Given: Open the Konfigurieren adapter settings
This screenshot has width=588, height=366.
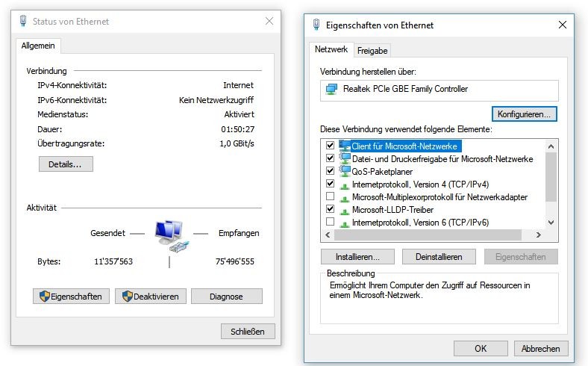Looking at the screenshot, I should coord(524,114).
